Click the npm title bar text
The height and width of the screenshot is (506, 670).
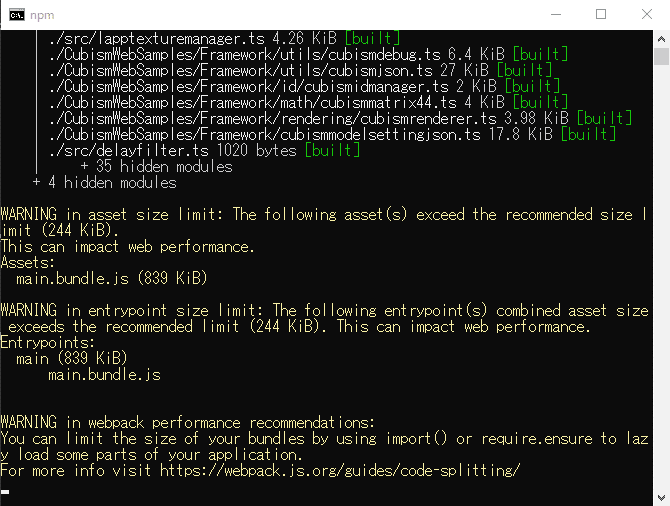point(43,15)
